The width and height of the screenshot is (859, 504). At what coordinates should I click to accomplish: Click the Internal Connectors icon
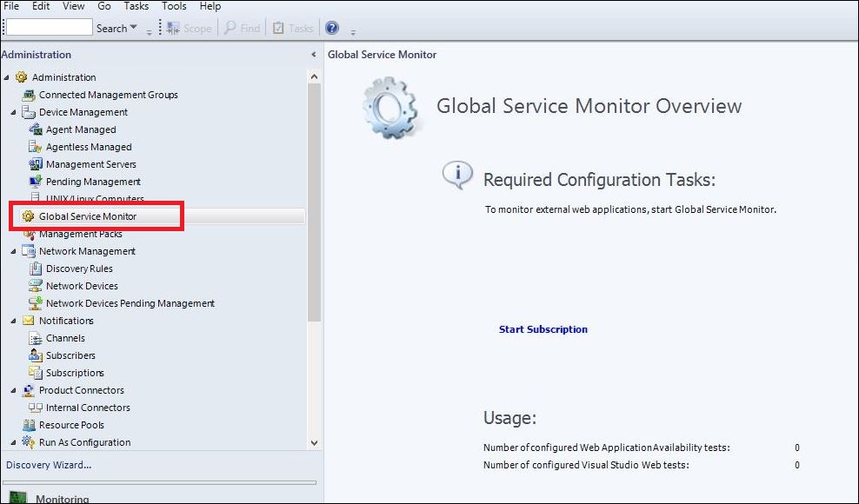click(x=35, y=408)
